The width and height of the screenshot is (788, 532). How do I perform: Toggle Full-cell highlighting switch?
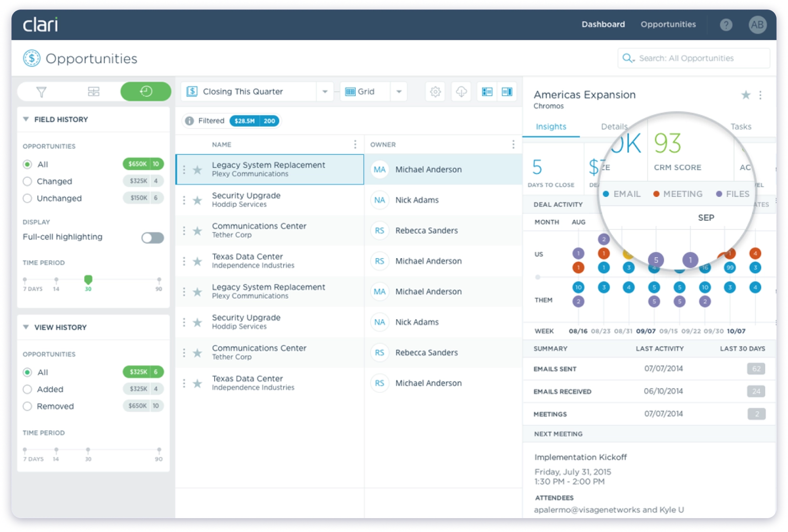(153, 238)
